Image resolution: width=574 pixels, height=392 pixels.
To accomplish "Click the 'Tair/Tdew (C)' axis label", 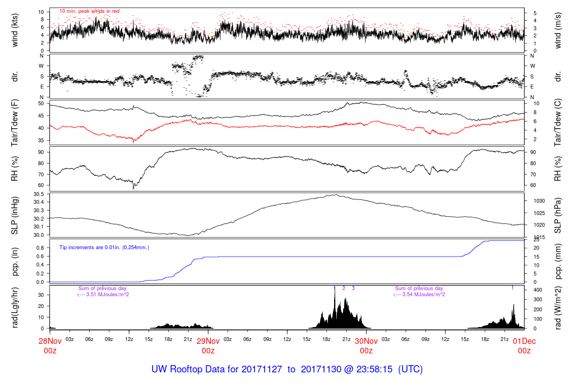I will [558, 123].
